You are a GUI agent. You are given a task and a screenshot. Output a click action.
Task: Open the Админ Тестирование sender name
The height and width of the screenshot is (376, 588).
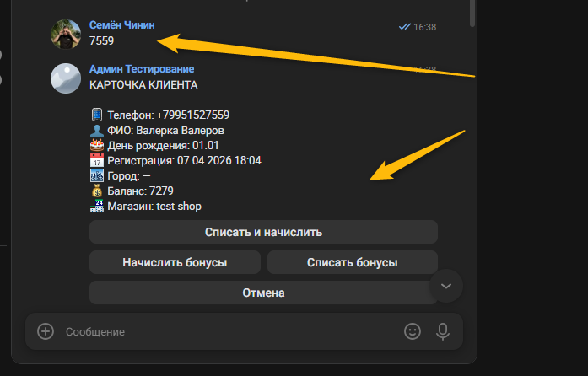(x=142, y=69)
